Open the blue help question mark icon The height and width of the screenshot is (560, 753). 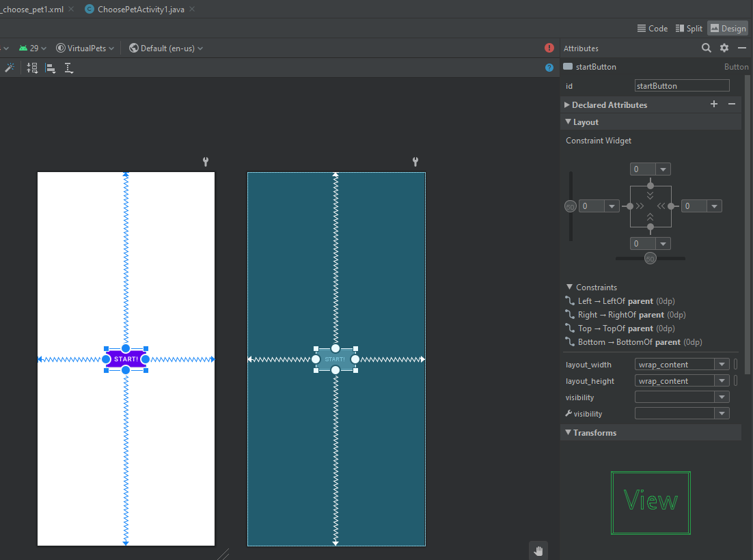pos(549,68)
